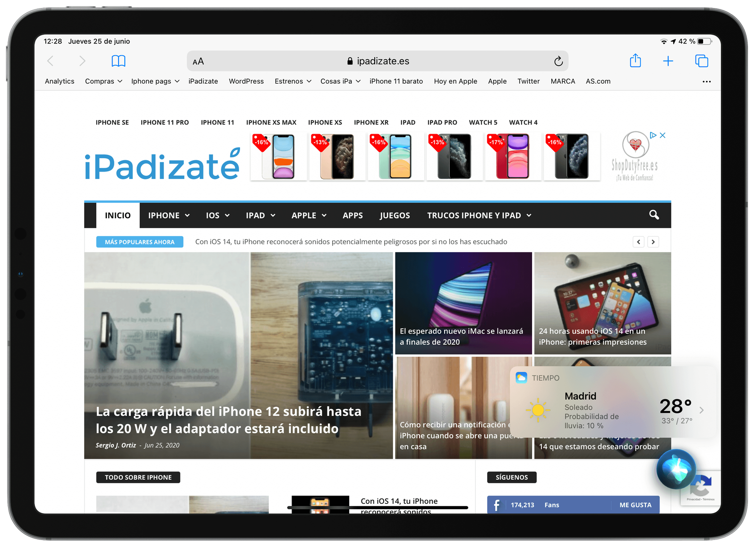
Task: Open the iPhone 11 barato bookmark
Action: pos(396,81)
